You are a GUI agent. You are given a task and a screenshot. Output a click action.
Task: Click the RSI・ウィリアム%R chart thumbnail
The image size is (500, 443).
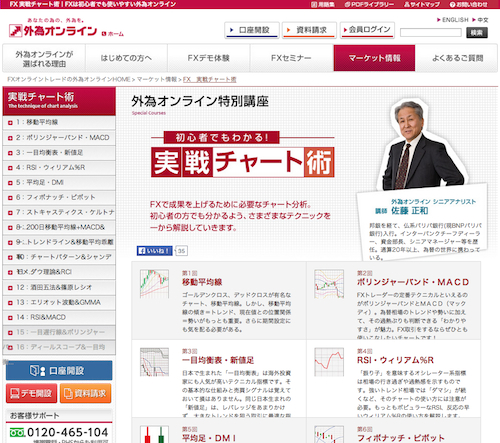point(329,362)
